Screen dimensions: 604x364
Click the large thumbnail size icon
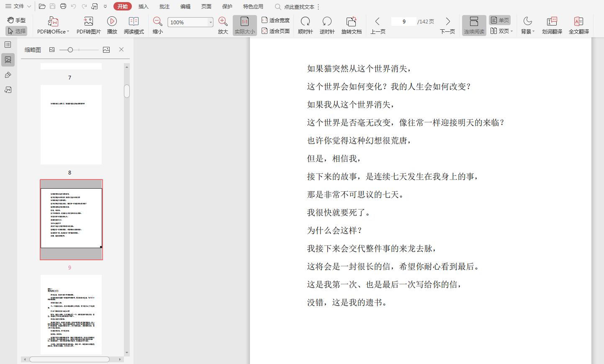click(106, 49)
